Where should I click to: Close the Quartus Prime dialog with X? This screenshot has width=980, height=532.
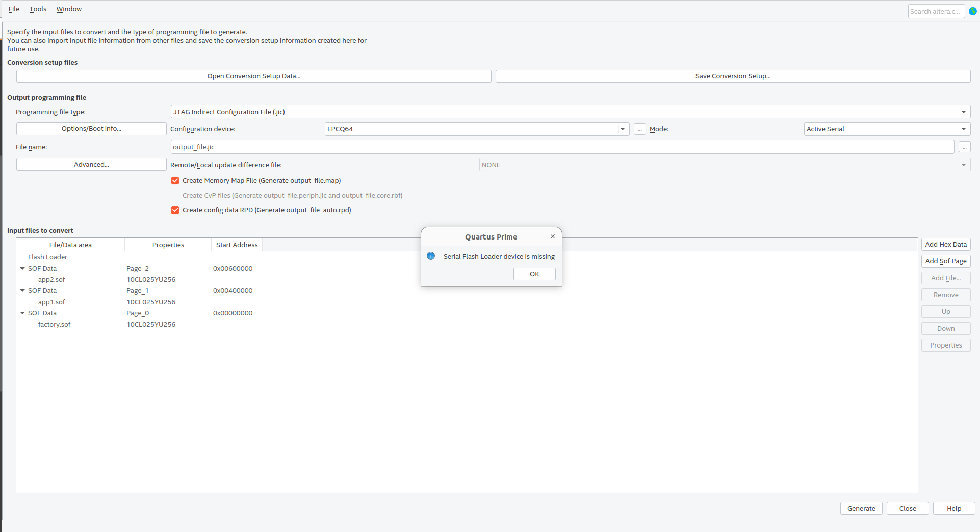click(x=553, y=236)
